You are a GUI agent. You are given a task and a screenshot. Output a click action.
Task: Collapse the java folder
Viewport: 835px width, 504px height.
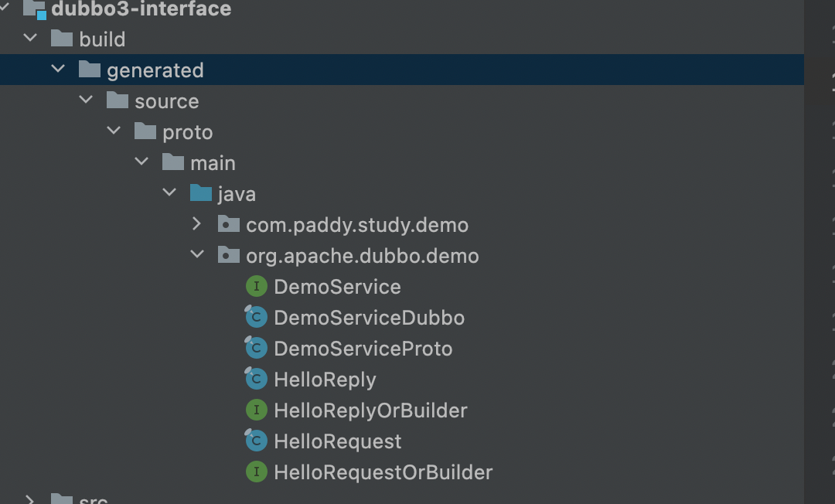[x=169, y=193]
